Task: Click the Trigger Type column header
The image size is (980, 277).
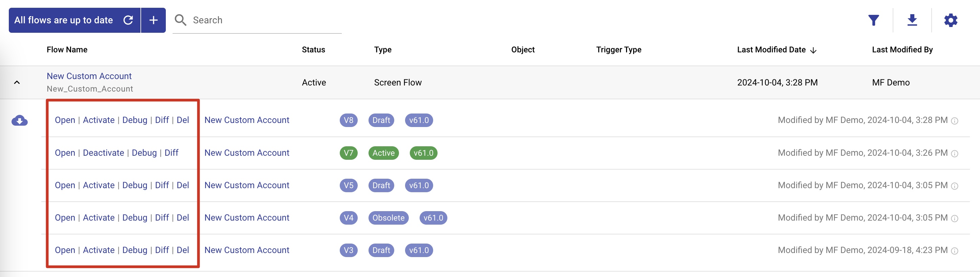Action: pyautogui.click(x=619, y=50)
